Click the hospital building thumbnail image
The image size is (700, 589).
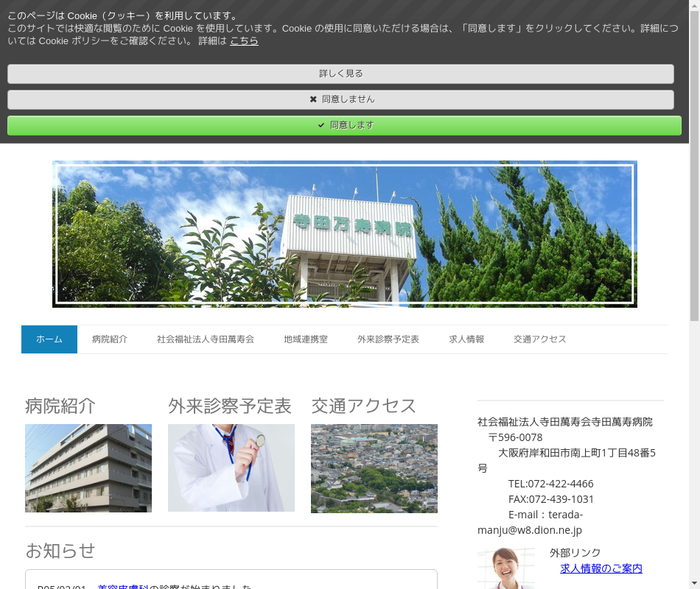coord(88,468)
